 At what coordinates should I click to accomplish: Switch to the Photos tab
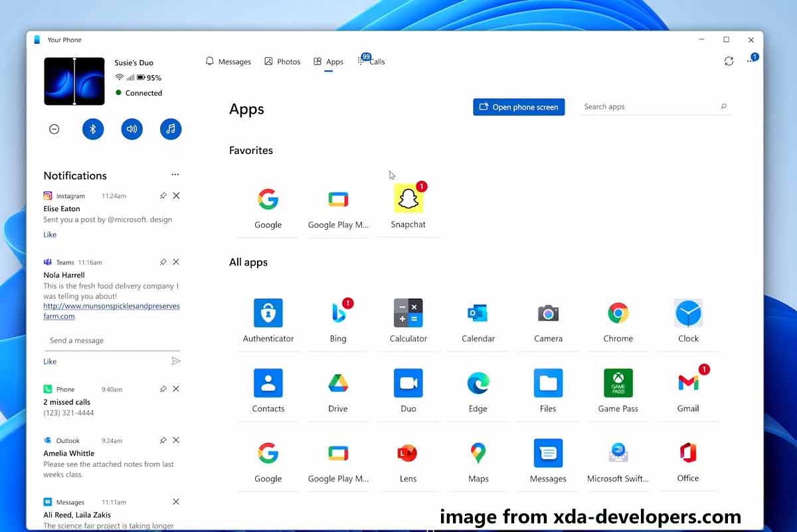pyautogui.click(x=282, y=62)
